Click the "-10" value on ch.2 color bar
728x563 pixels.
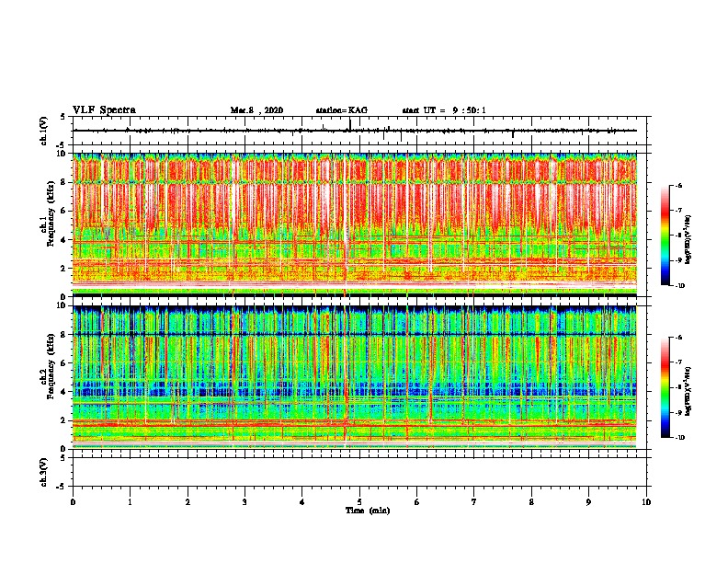click(x=679, y=438)
